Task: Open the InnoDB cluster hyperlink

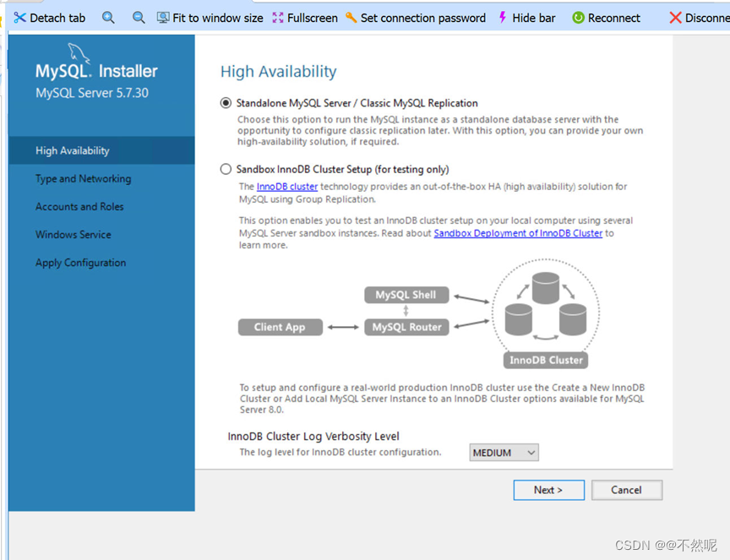Action: [x=287, y=187]
